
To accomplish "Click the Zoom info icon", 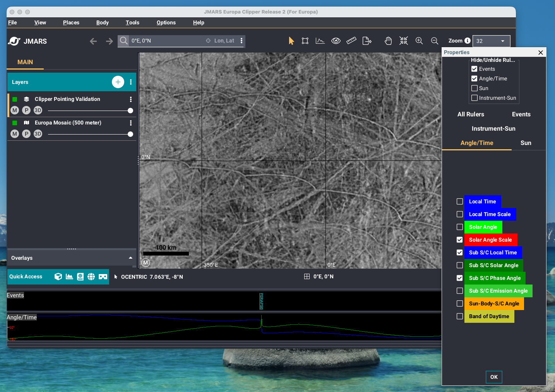I will [468, 41].
